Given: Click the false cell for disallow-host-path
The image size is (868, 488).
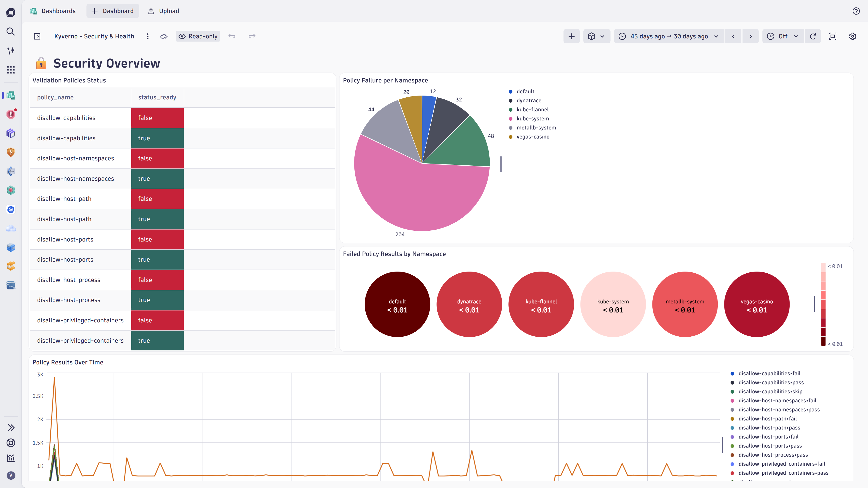Looking at the screenshot, I should (x=157, y=199).
